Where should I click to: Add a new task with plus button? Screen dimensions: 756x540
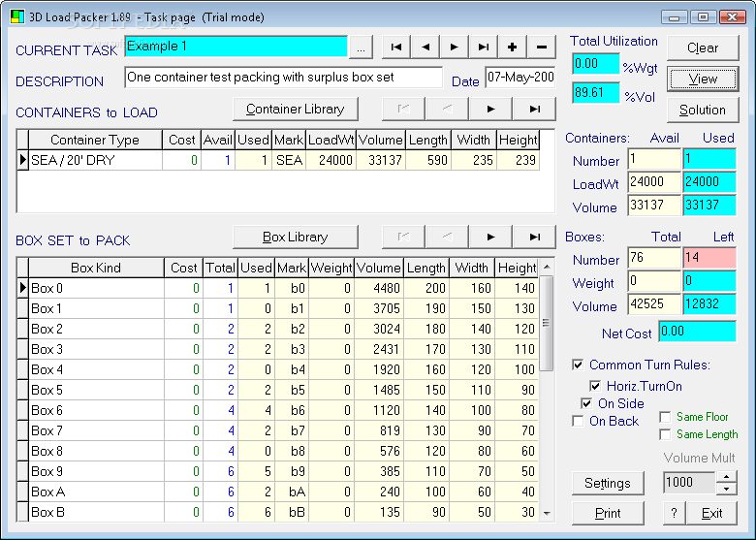click(x=512, y=48)
